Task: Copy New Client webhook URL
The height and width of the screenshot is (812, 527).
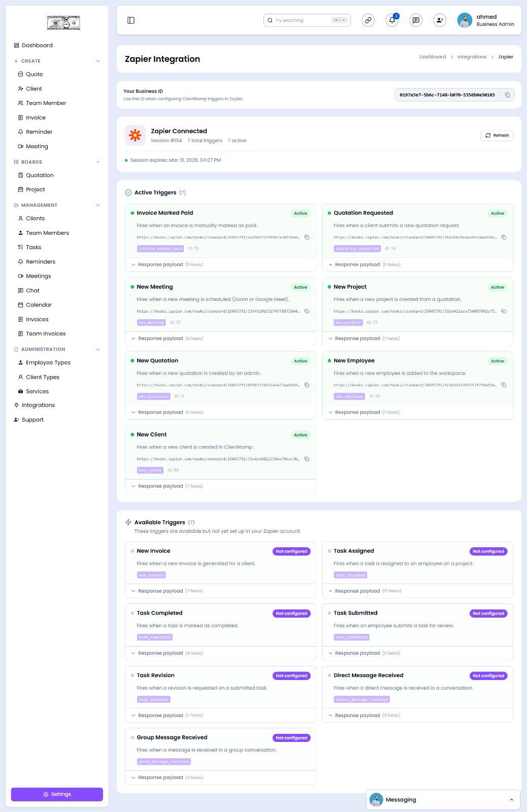Action: pyautogui.click(x=307, y=459)
